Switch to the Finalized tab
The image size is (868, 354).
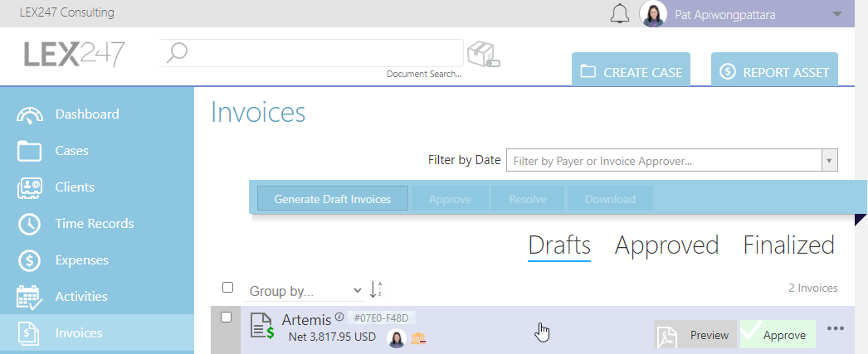click(789, 245)
